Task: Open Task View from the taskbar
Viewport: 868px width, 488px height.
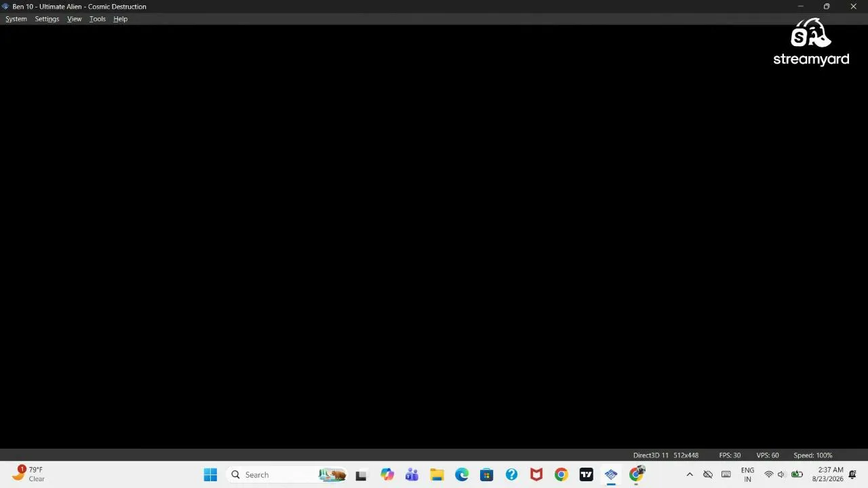Action: coord(361,475)
